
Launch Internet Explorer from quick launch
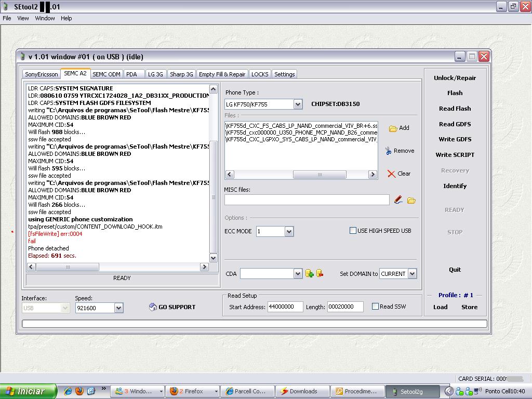point(68,391)
